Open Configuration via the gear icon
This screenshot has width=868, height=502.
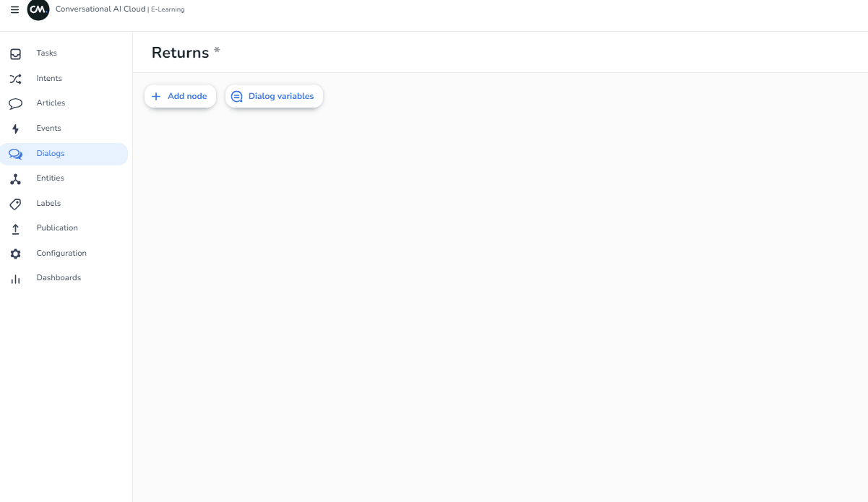tap(15, 253)
